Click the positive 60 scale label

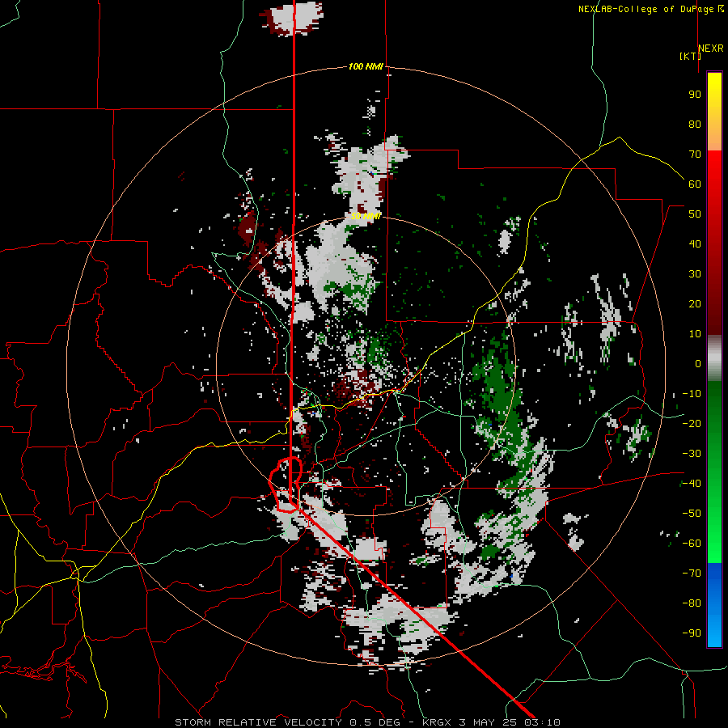(695, 184)
